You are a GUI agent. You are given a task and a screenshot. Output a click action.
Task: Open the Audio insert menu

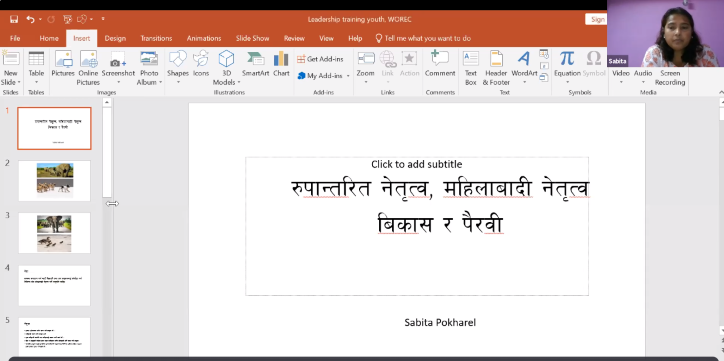tap(643, 76)
